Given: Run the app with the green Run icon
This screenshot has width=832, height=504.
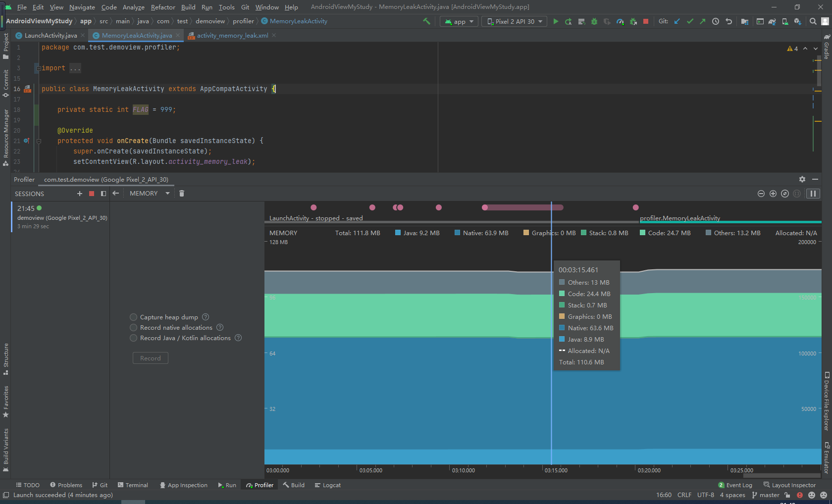Looking at the screenshot, I should pos(556,21).
